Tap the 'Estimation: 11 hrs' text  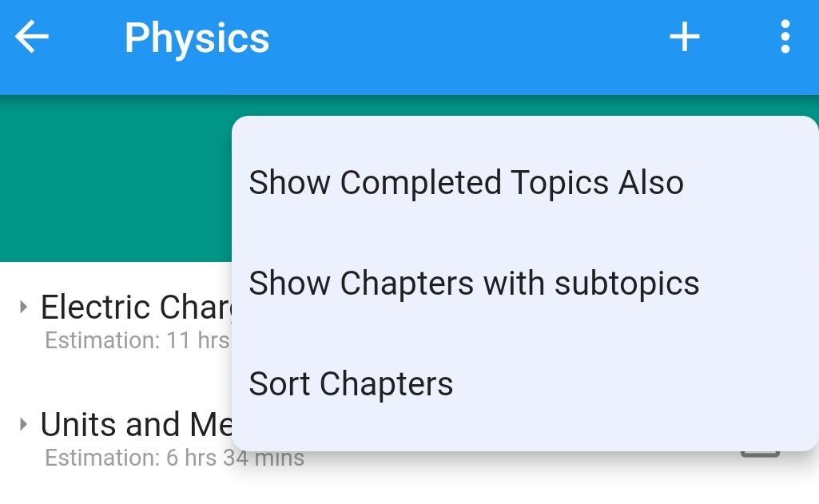pyautogui.click(x=136, y=341)
